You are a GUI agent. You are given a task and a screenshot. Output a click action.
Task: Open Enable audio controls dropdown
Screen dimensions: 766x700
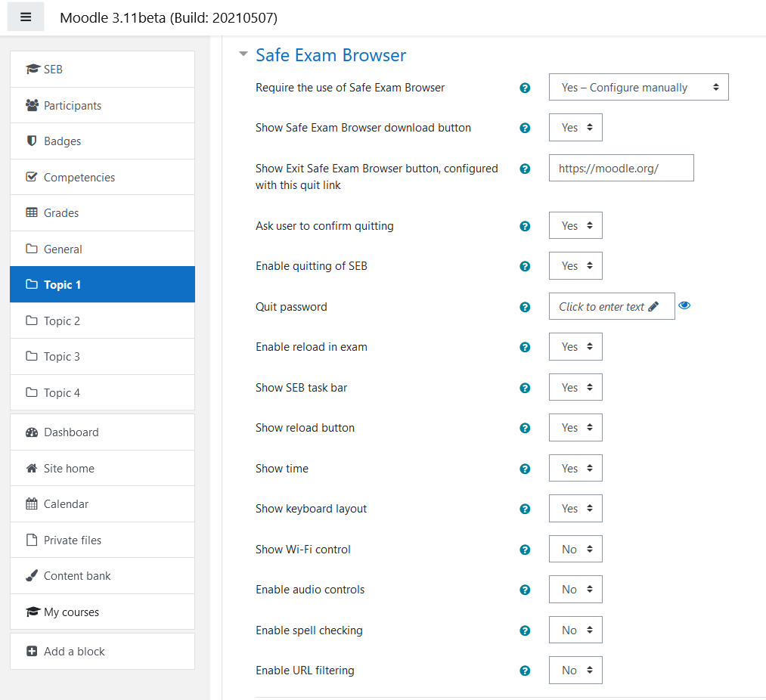(575, 590)
